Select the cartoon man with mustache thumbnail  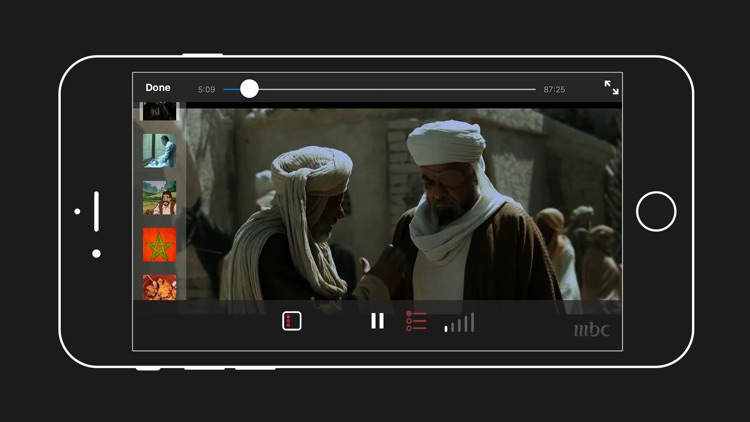pyautogui.click(x=159, y=198)
